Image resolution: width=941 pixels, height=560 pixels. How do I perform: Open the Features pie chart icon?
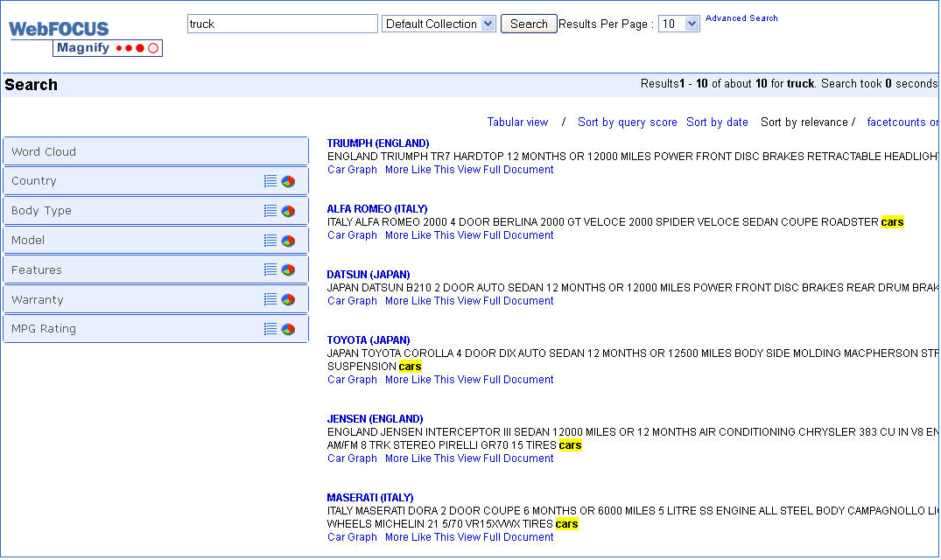[x=287, y=269]
